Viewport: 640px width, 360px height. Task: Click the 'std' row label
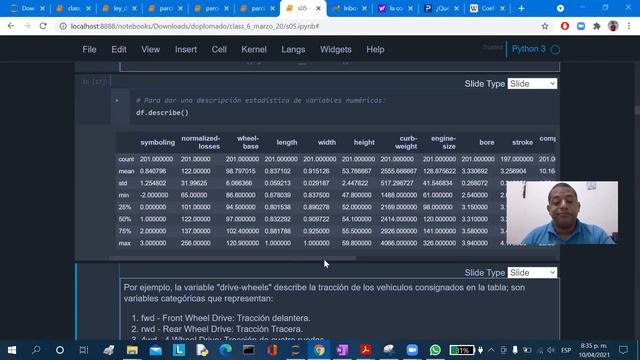123,183
